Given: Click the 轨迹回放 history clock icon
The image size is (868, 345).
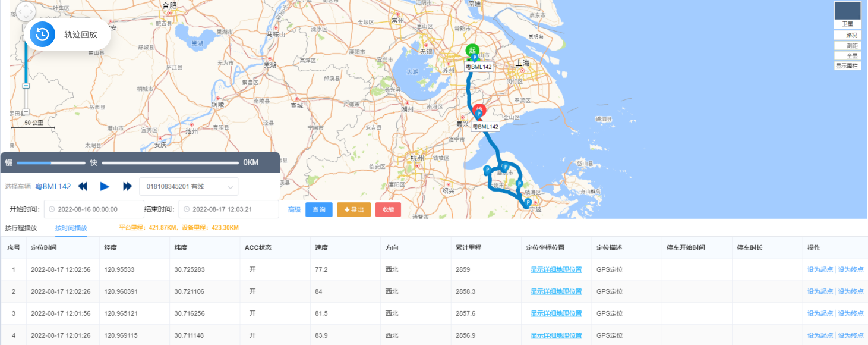Looking at the screenshot, I should click(43, 34).
